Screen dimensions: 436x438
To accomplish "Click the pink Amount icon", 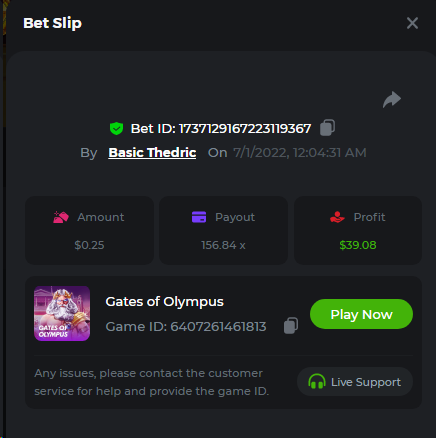I will click(61, 217).
